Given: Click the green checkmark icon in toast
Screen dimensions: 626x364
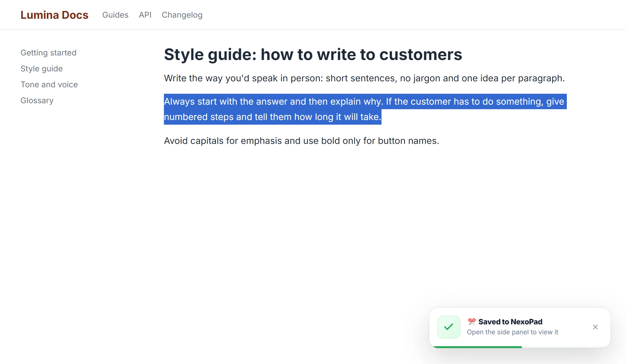Looking at the screenshot, I should (x=449, y=327).
